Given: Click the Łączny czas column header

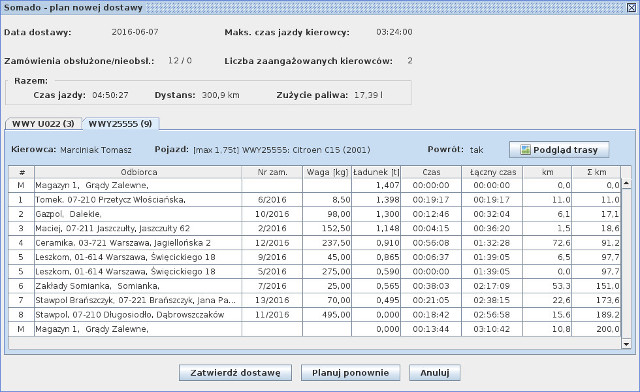Looking at the screenshot, I should [x=492, y=172].
